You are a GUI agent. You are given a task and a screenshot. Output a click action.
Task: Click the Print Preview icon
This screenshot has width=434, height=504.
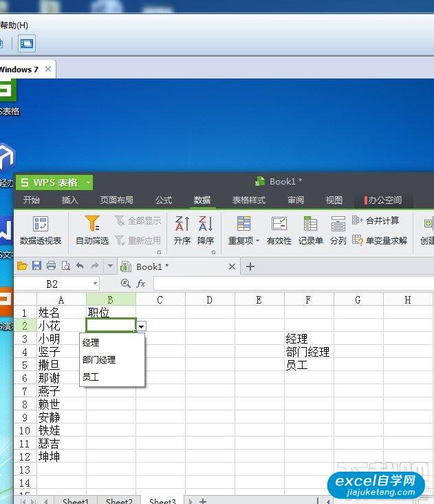[x=66, y=266]
